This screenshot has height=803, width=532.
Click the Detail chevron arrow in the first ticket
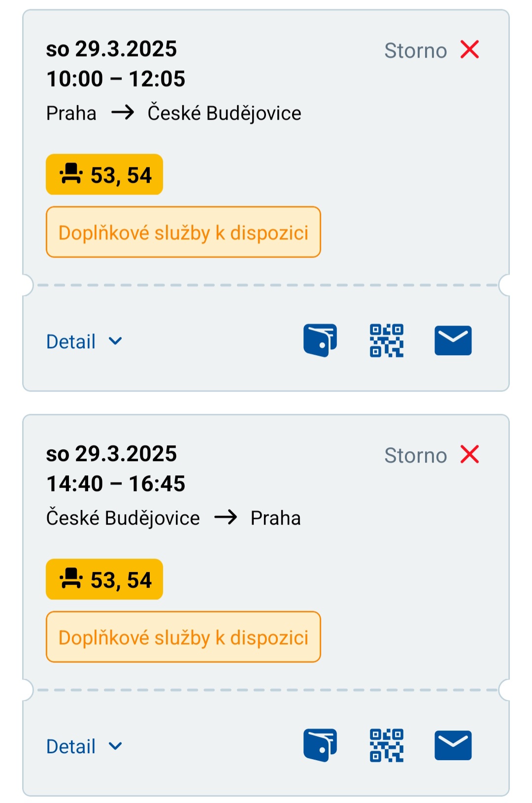[115, 341]
